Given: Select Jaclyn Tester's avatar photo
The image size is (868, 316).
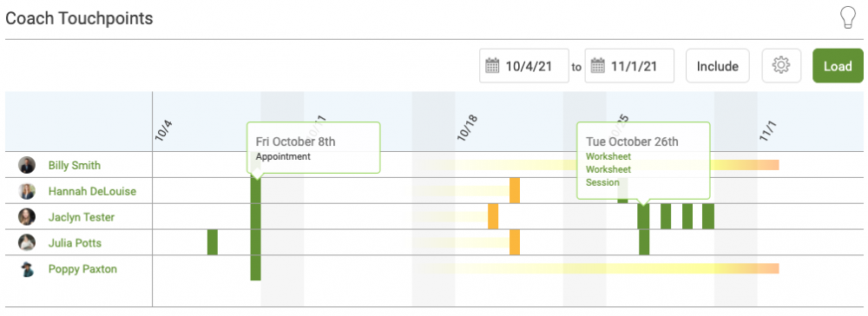Looking at the screenshot, I should click(x=27, y=217).
